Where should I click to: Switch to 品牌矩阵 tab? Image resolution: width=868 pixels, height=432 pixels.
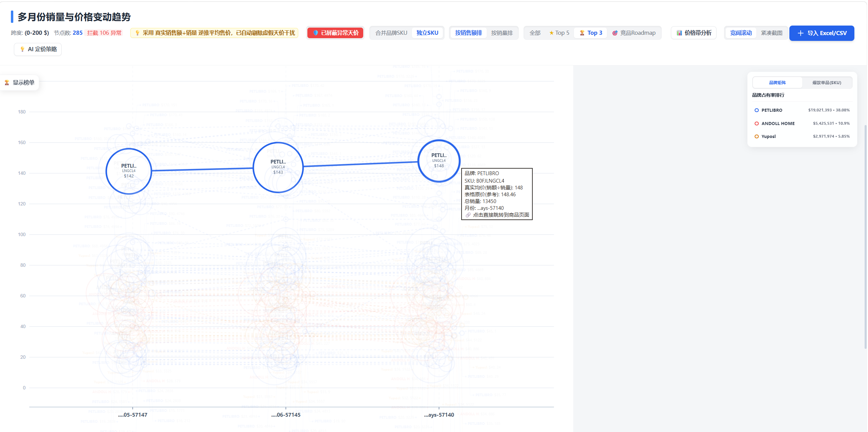(x=777, y=83)
